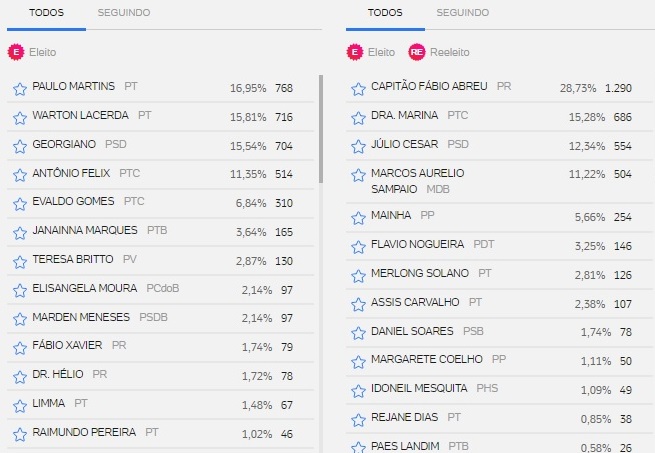
Task: Click the pink Reeleito legend badge
Action: (416, 52)
